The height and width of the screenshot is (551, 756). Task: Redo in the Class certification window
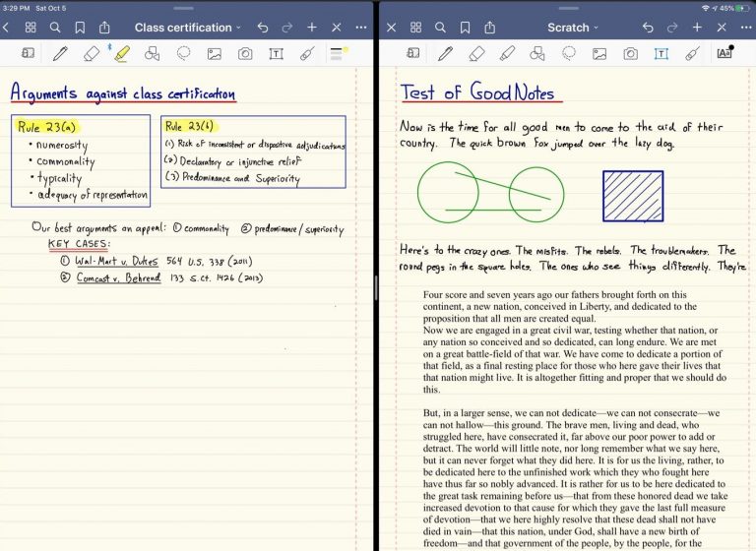pos(287,28)
